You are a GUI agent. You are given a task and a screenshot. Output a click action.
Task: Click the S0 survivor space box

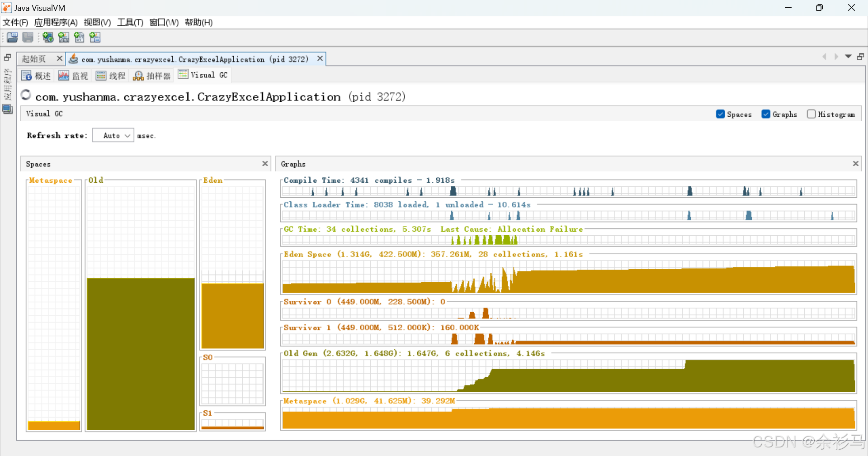(x=232, y=382)
